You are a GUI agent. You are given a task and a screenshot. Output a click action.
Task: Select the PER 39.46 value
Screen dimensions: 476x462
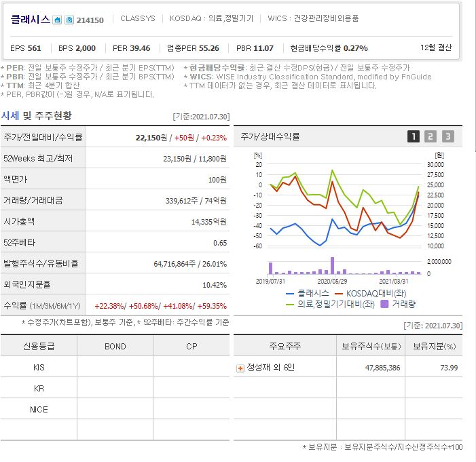point(132,48)
